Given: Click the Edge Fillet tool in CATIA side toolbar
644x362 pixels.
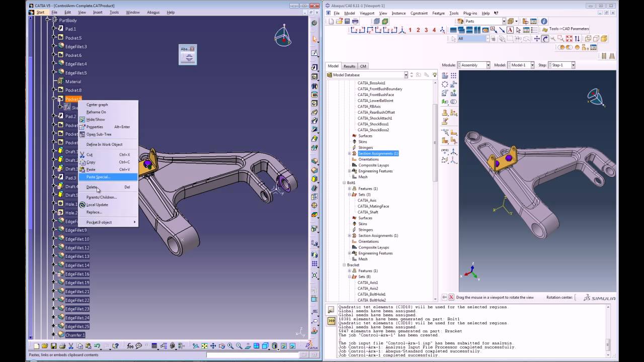Looking at the screenshot, I should (x=314, y=161).
